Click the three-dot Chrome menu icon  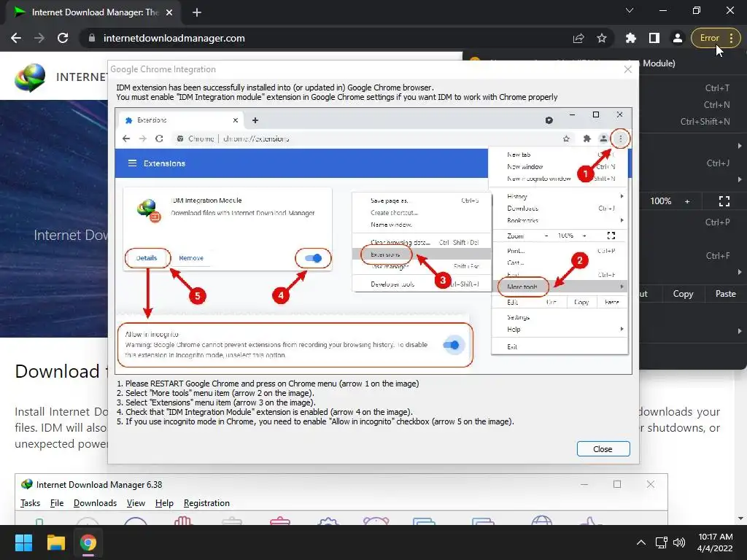click(x=731, y=38)
